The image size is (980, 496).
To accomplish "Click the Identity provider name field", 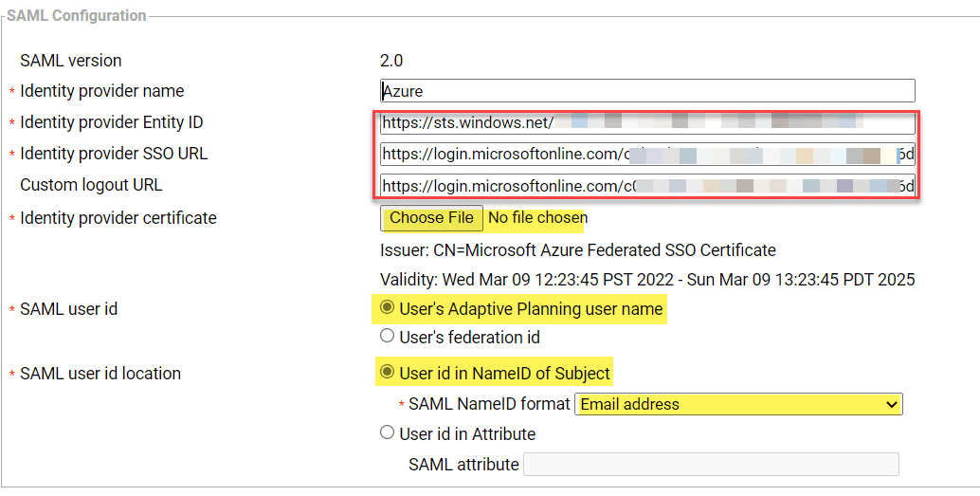I will (647, 91).
